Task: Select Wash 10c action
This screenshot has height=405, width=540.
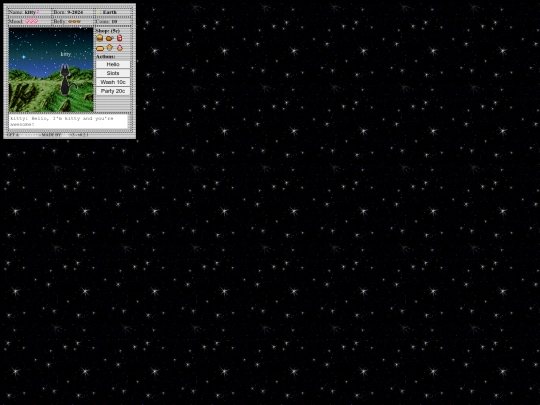Action: [113, 82]
